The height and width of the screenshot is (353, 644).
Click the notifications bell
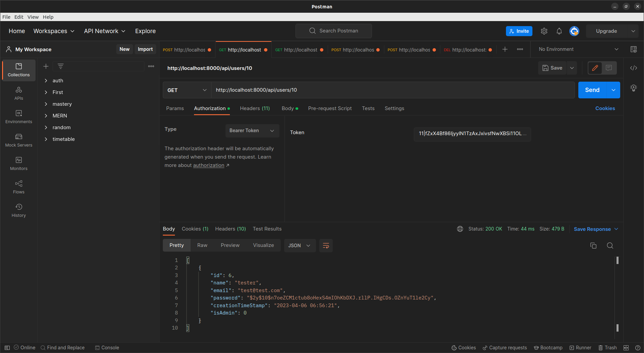[x=559, y=31]
